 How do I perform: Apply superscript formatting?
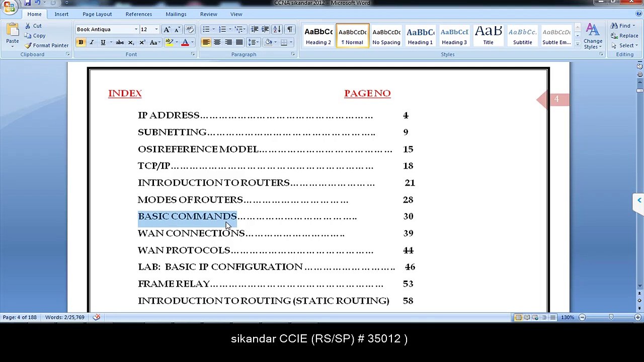coord(142,42)
